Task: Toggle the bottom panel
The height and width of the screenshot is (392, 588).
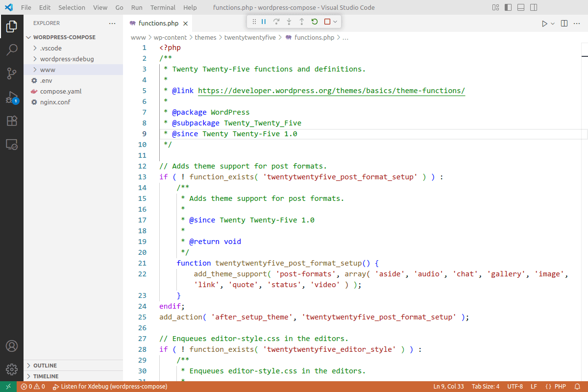Action: tap(521, 7)
